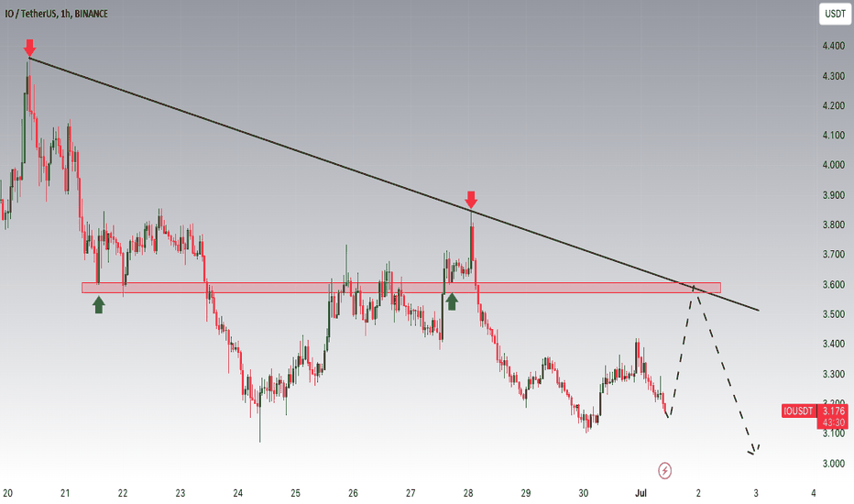
Task: Click the 3.100 price axis label
Action: pyautogui.click(x=833, y=433)
